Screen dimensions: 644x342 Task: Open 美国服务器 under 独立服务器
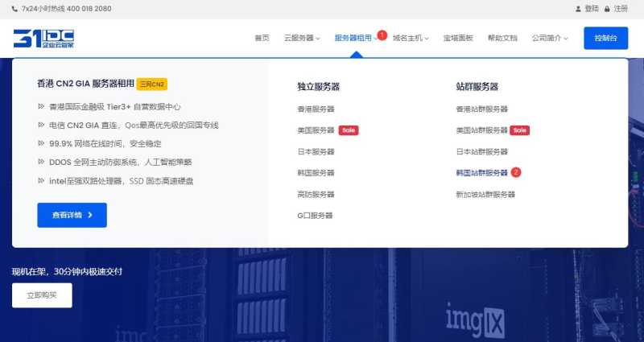pyautogui.click(x=316, y=130)
